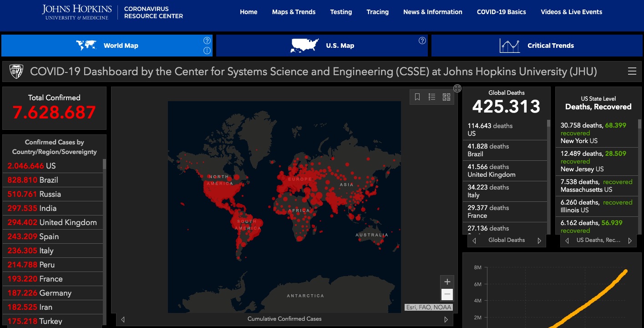Open the Videos & Live Events link
The height and width of the screenshot is (328, 644).
click(571, 12)
